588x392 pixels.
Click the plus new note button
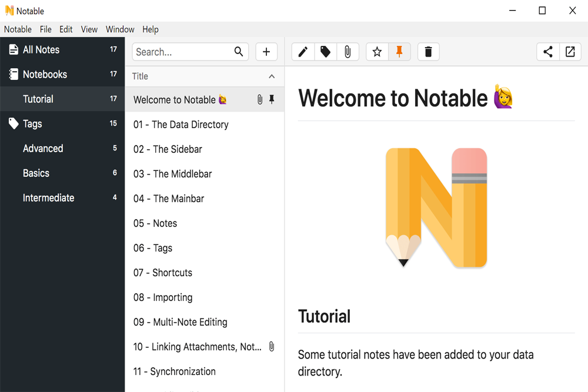point(266,52)
